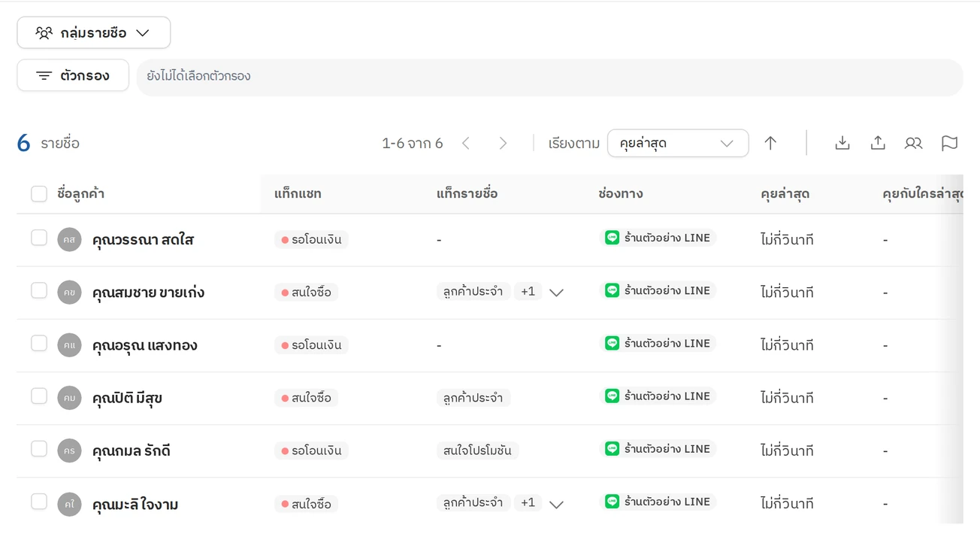Open the คุยล่าสุด sort dropdown

[x=678, y=143]
